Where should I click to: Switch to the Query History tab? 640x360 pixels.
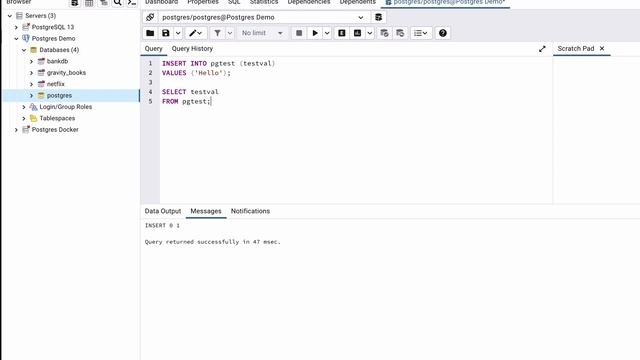pyautogui.click(x=192, y=49)
